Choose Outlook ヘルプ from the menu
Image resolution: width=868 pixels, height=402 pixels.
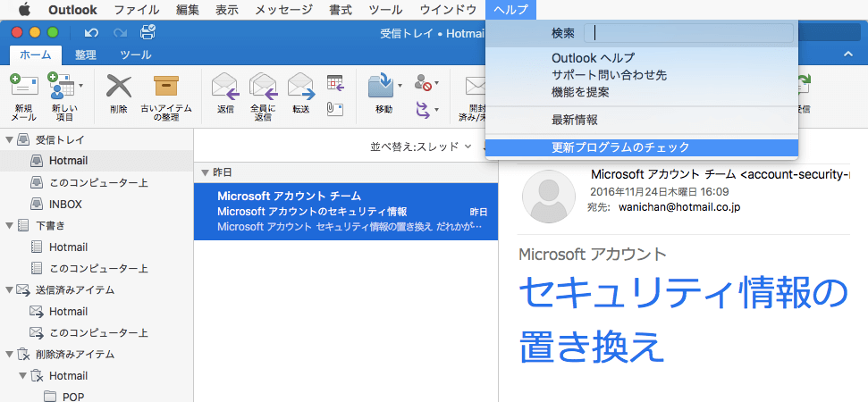coord(642,57)
